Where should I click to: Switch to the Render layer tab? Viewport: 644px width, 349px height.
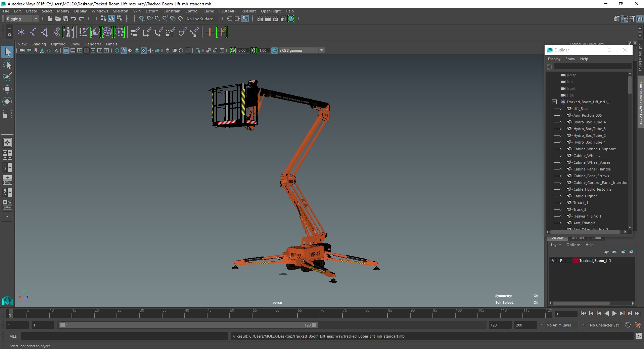(578, 238)
